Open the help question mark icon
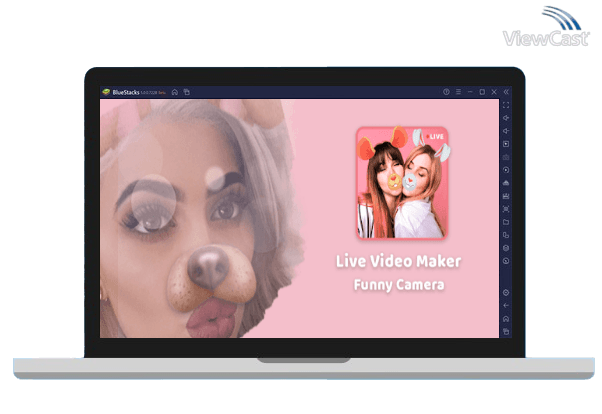 [x=446, y=92]
